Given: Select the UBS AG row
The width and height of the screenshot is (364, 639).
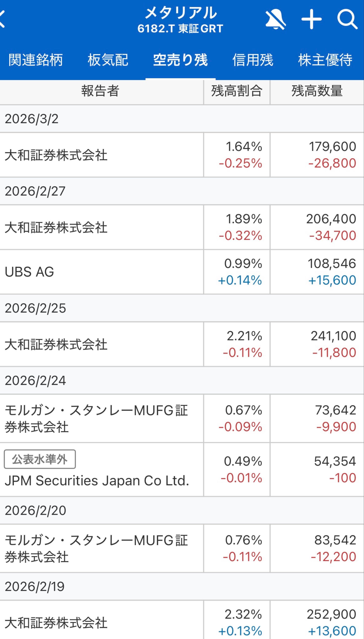Looking at the screenshot, I should point(100,272).
